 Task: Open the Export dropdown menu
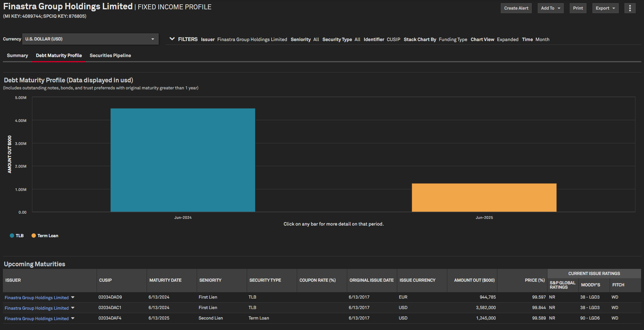pos(605,8)
